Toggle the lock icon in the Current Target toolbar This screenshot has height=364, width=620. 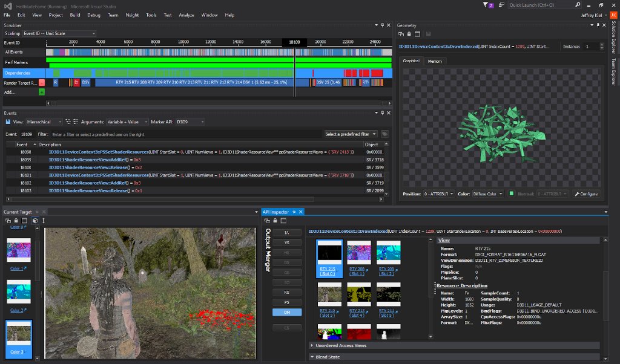pyautogui.click(x=16, y=221)
